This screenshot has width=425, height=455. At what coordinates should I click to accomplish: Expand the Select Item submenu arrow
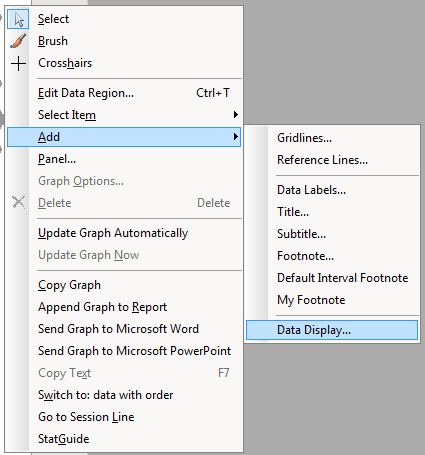coord(236,115)
